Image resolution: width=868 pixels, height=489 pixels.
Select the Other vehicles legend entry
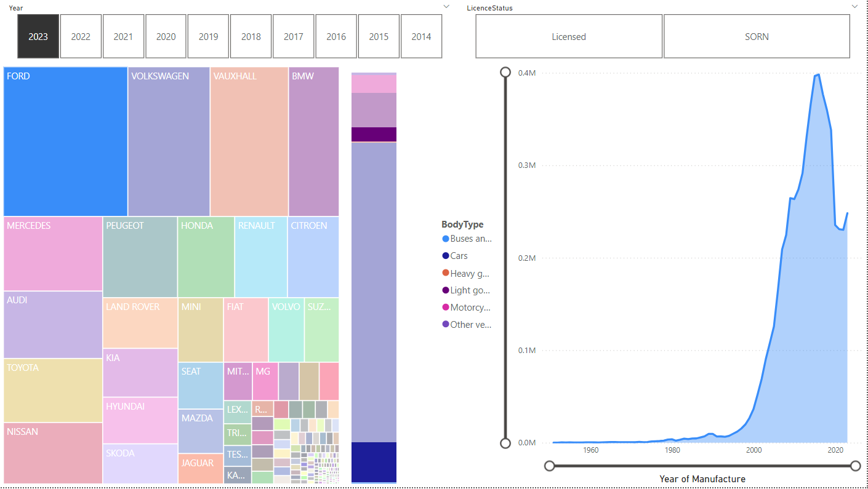click(467, 324)
